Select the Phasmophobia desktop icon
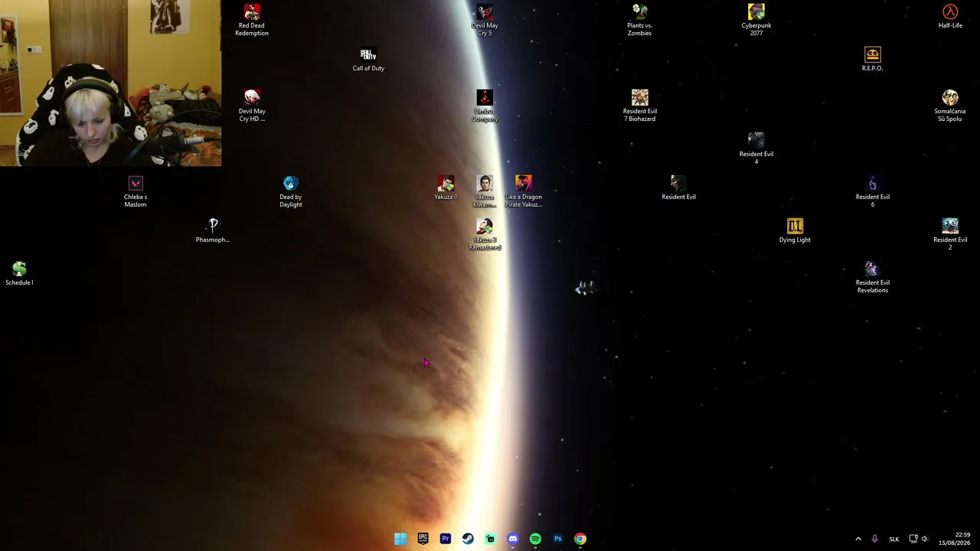 click(x=213, y=230)
